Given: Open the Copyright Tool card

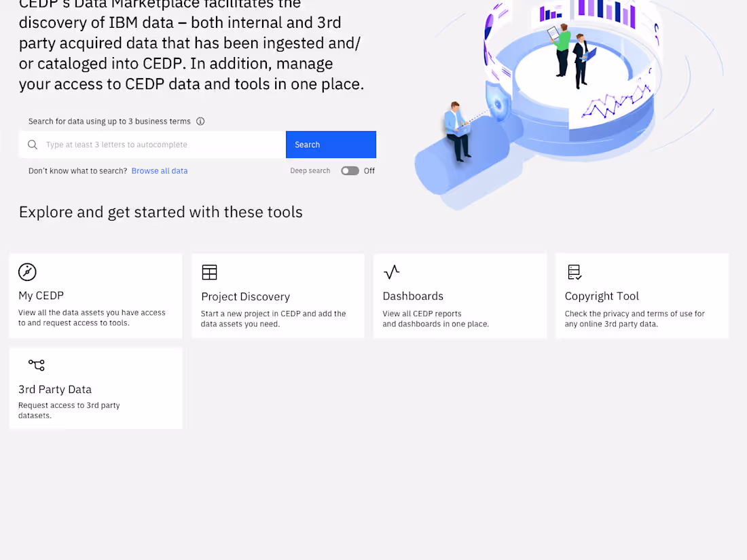Looking at the screenshot, I should pos(642,295).
